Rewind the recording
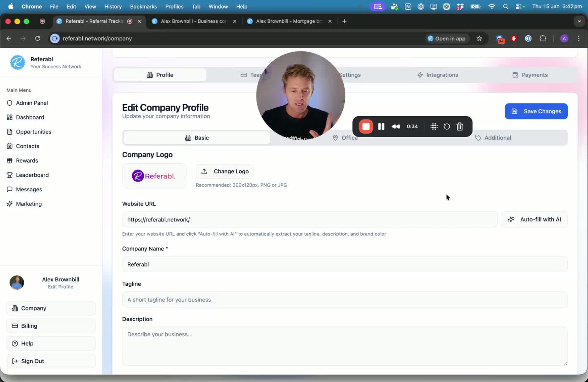 point(395,127)
